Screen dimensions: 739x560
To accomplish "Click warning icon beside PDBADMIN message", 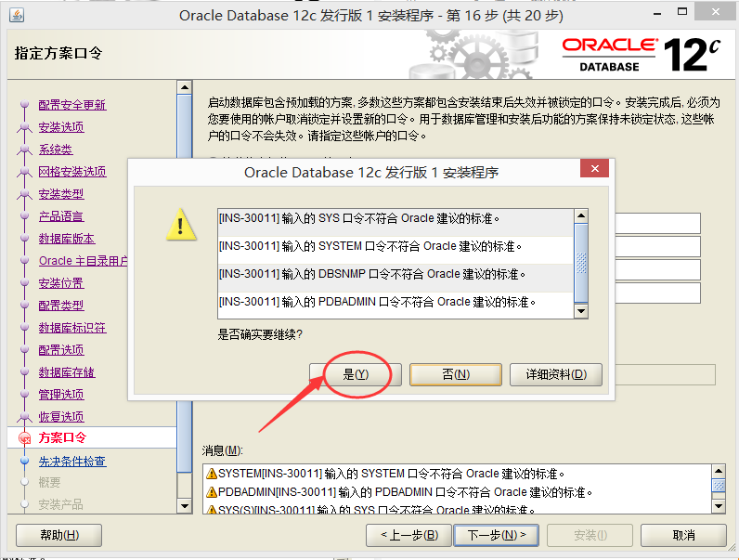I will click(x=212, y=492).
